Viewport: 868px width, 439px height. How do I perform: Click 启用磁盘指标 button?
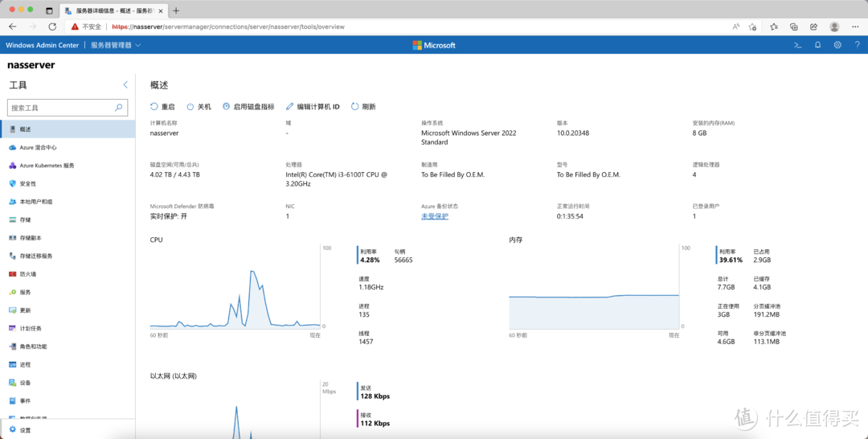pyautogui.click(x=248, y=106)
